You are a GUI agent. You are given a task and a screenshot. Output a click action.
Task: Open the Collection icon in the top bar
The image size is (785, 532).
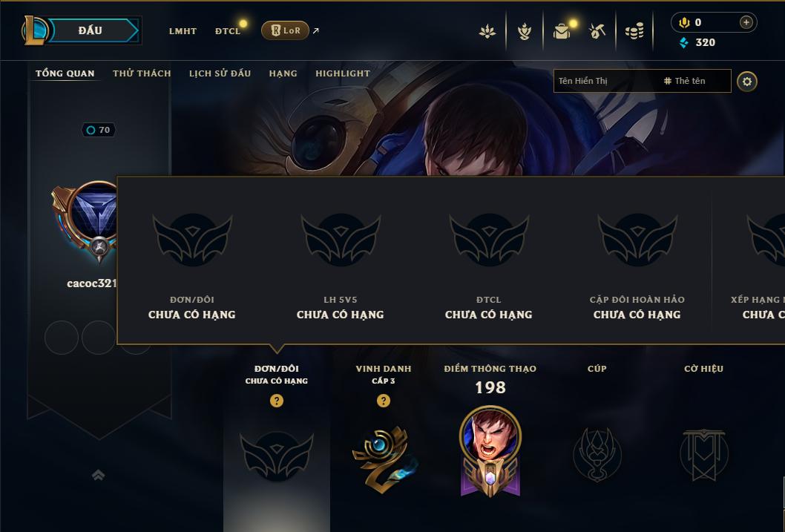tap(524, 31)
